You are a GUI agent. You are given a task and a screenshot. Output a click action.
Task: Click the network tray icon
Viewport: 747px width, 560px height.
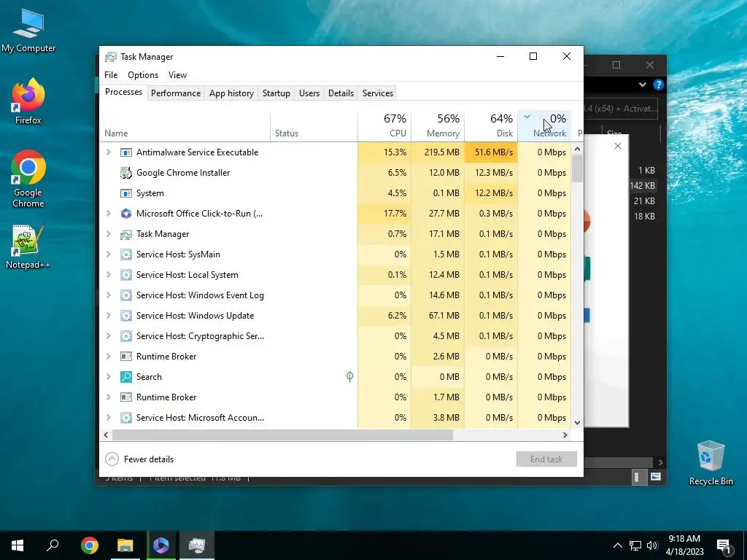pyautogui.click(x=635, y=545)
